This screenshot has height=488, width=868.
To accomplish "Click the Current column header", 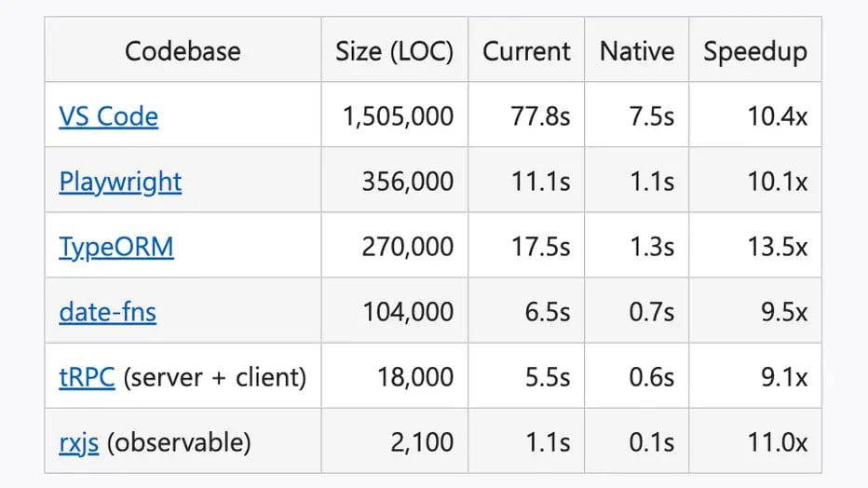I will (526, 50).
